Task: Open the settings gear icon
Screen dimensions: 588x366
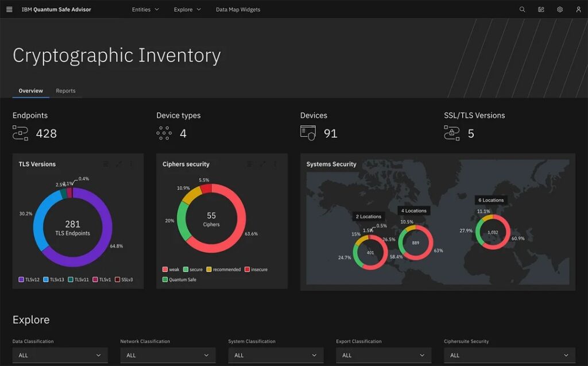Action: pos(559,9)
